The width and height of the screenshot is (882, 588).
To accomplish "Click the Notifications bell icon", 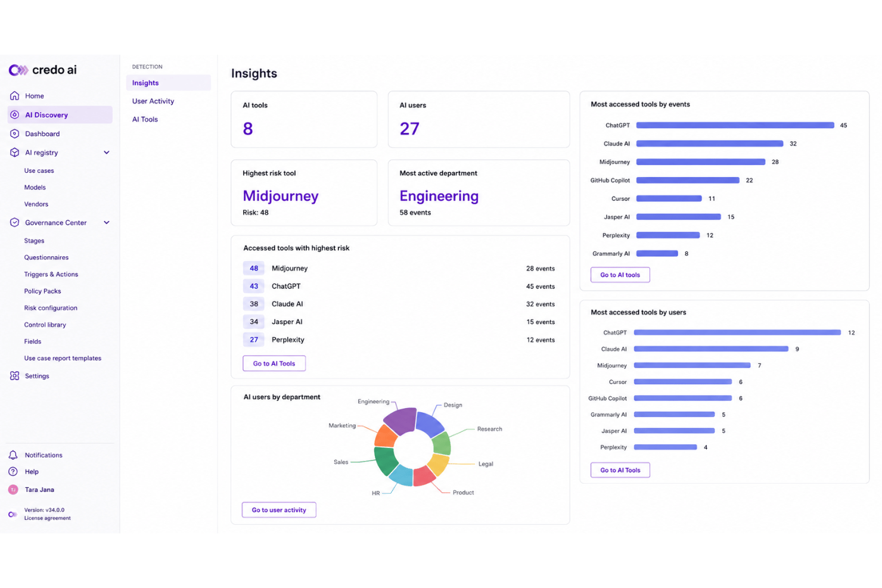I will tap(13, 455).
